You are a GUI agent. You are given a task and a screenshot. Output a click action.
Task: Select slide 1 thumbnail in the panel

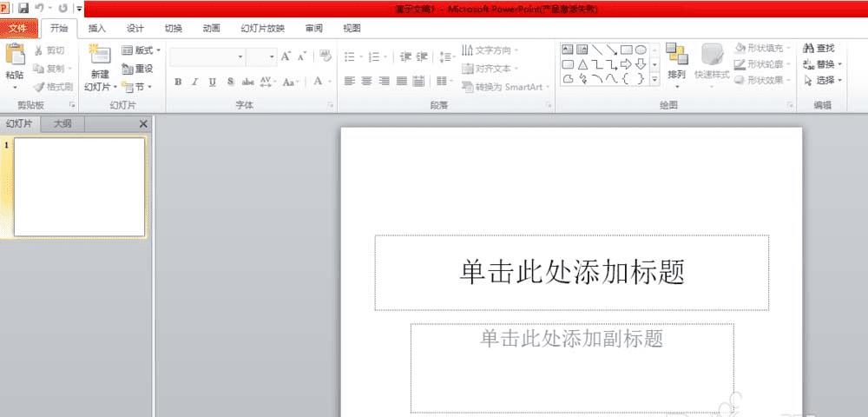coord(79,187)
